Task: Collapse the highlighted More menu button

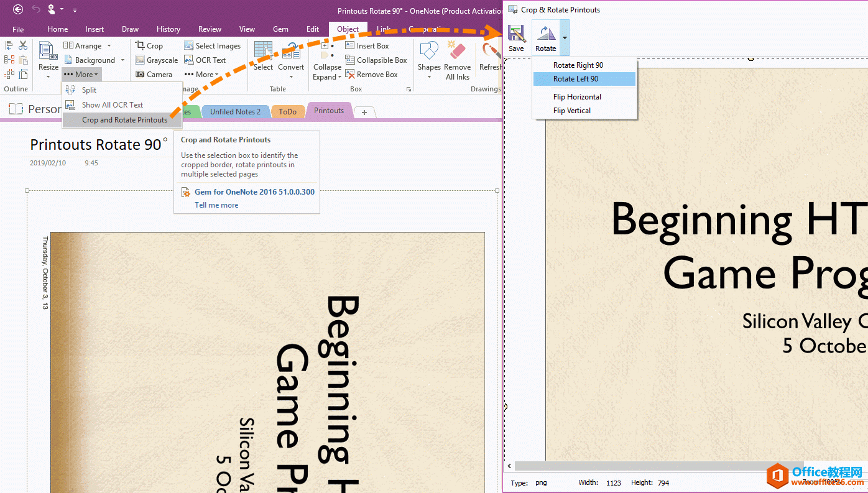Action: point(81,74)
